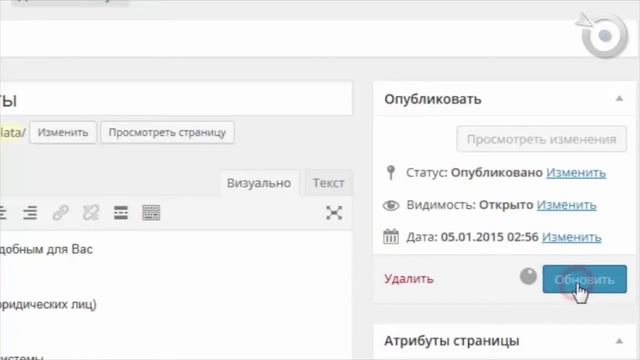Screen dimensions: 640x360
Task: Click the editor text "ридических лиц)"
Action: [x=48, y=304]
